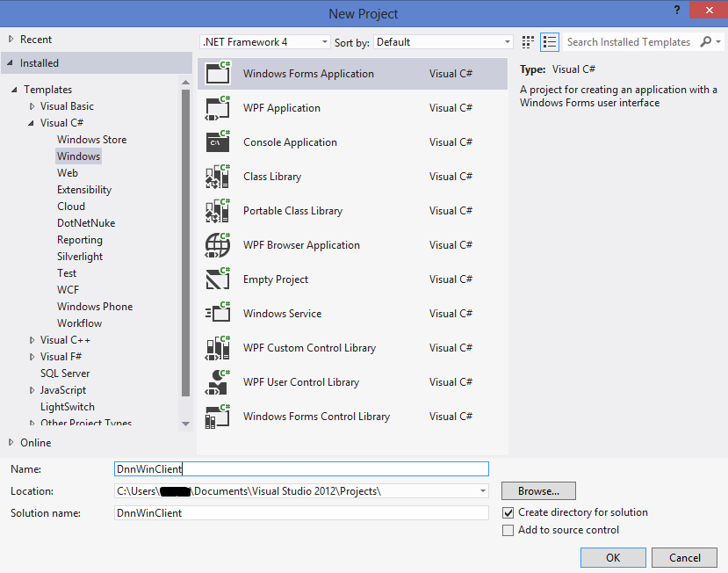Select the Web template category
This screenshot has width=728, height=573.
click(68, 173)
